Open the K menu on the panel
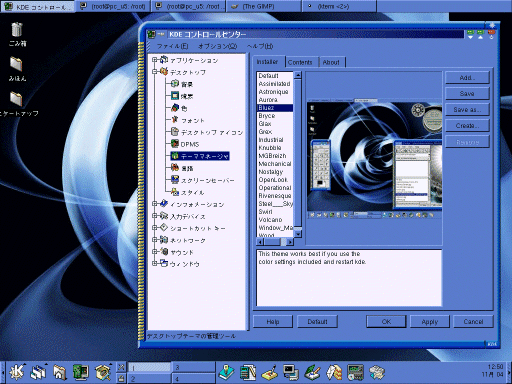Image resolution: width=512 pixels, height=384 pixels. tap(17, 372)
